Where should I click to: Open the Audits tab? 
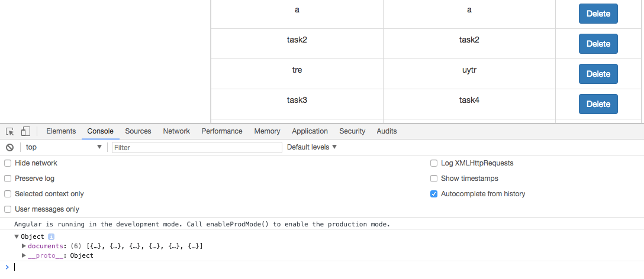[387, 131]
